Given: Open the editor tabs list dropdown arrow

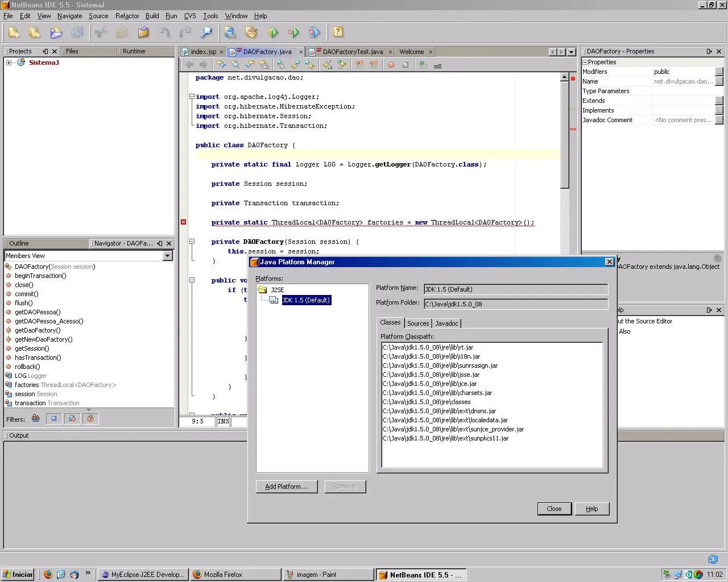Looking at the screenshot, I should click(572, 52).
